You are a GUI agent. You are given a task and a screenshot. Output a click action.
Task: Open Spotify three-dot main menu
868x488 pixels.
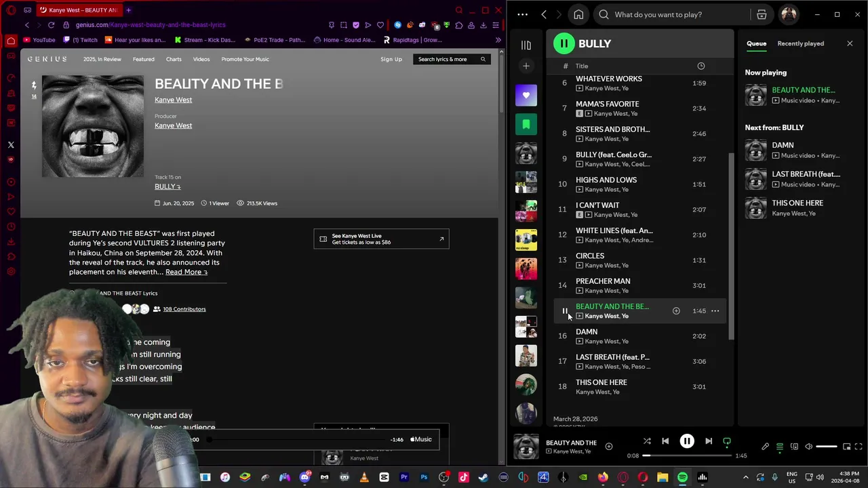(522, 14)
